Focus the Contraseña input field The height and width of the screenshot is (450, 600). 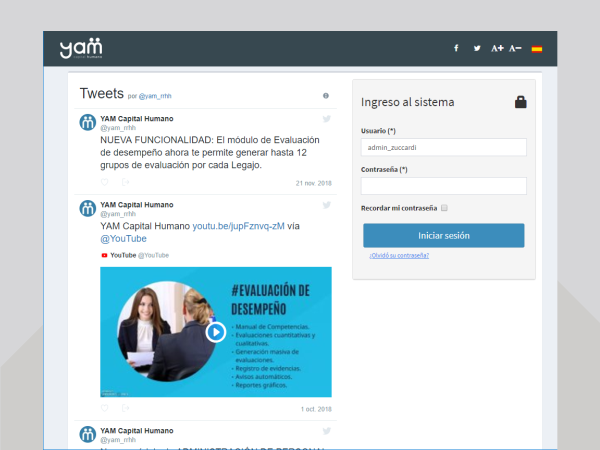(x=443, y=186)
